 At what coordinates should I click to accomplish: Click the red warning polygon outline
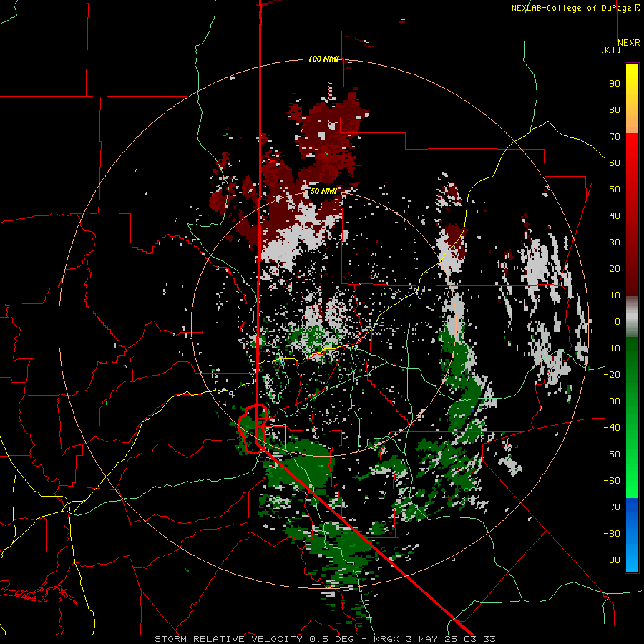(253, 429)
